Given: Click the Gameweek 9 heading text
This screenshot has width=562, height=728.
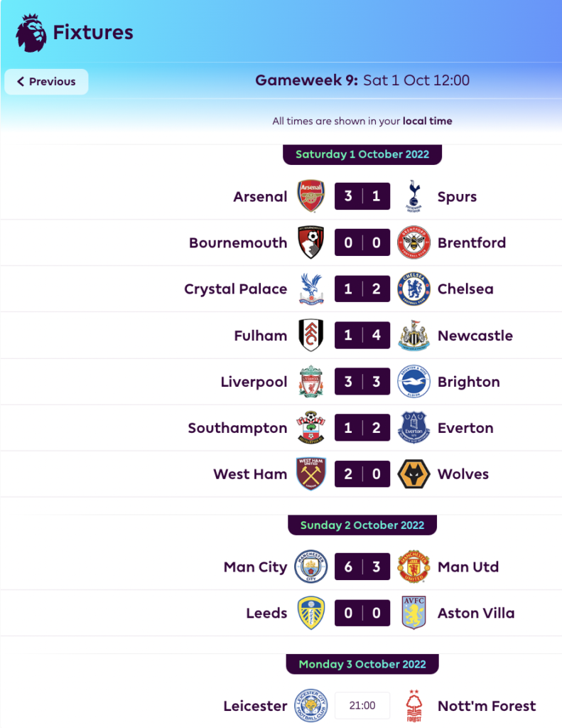Looking at the screenshot, I should pyautogui.click(x=362, y=80).
